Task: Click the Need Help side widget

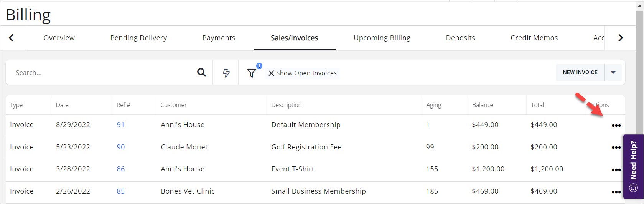Action: (634, 166)
